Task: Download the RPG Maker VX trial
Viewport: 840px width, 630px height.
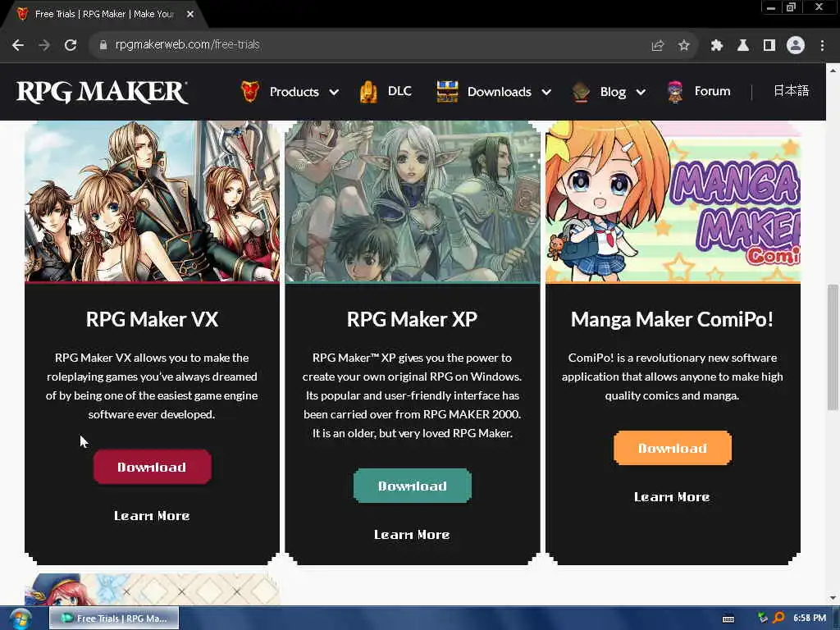Action: coord(152,467)
